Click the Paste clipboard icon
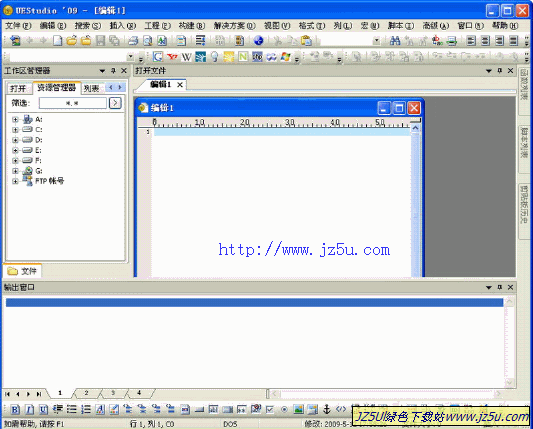 coord(306,41)
